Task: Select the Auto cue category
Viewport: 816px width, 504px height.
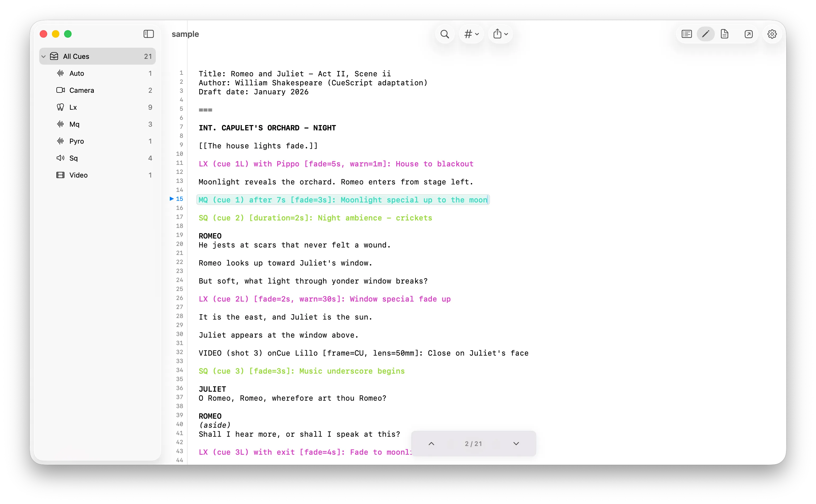Action: (x=97, y=73)
